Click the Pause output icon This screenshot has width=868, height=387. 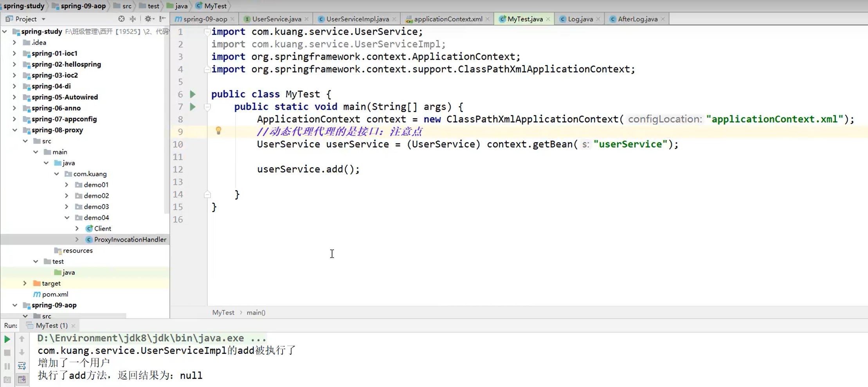point(7,366)
